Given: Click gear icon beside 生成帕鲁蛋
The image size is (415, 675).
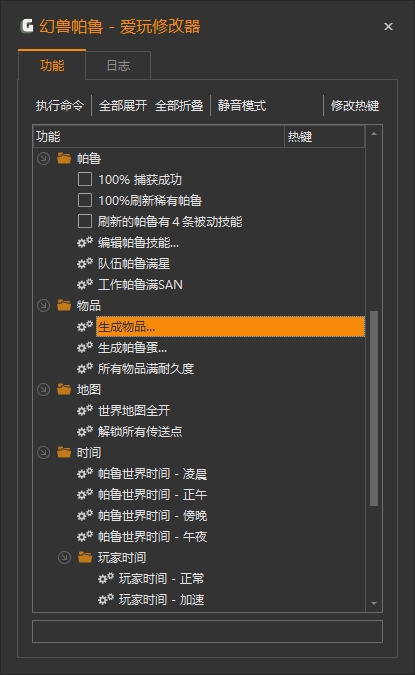Looking at the screenshot, I should pos(85,347).
